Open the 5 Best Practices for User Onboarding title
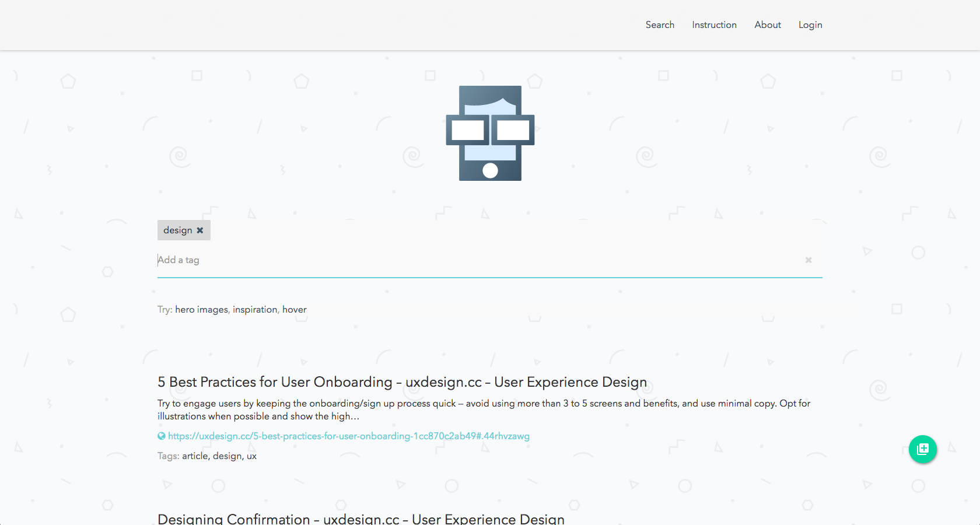Image resolution: width=980 pixels, height=525 pixels. pos(402,382)
